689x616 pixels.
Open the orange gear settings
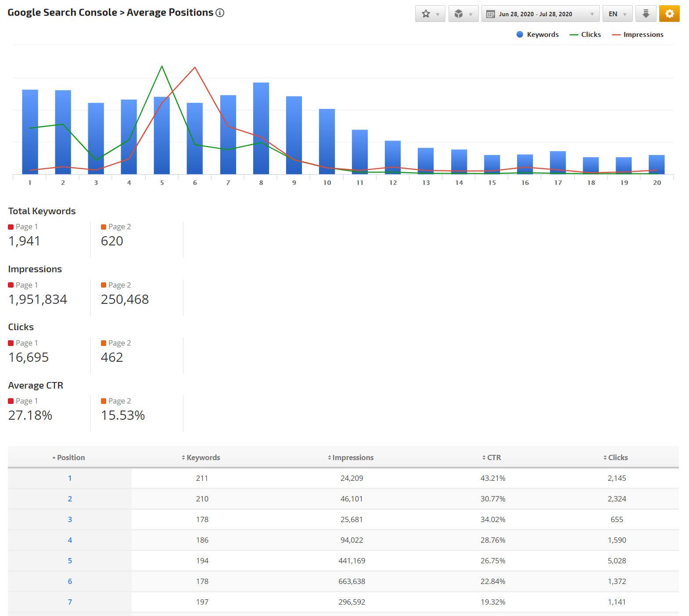tap(669, 14)
